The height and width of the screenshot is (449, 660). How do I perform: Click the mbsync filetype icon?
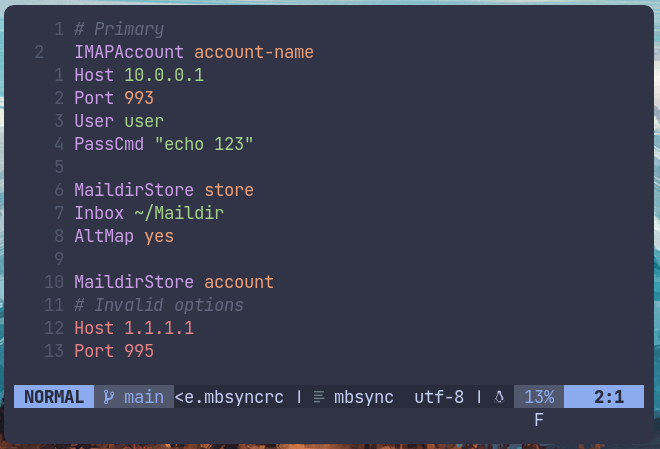coord(319,397)
